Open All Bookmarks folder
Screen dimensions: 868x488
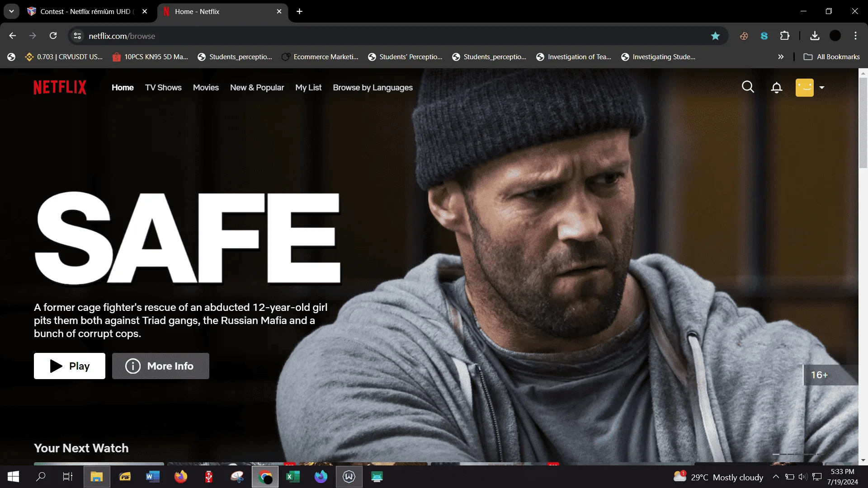831,57
